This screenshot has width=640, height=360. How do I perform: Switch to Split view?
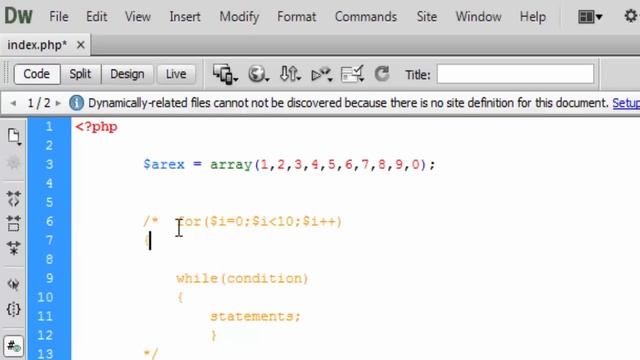80,74
